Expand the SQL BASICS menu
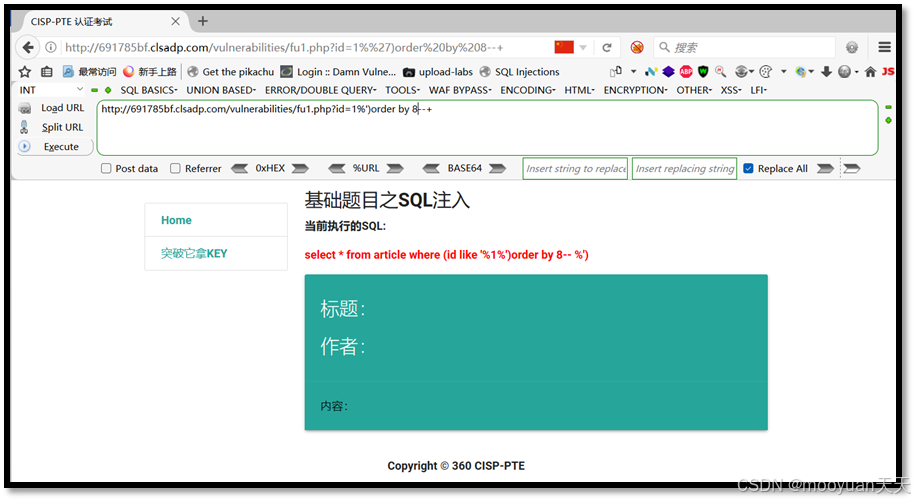Viewport: 915px width, 501px height. 149,90
